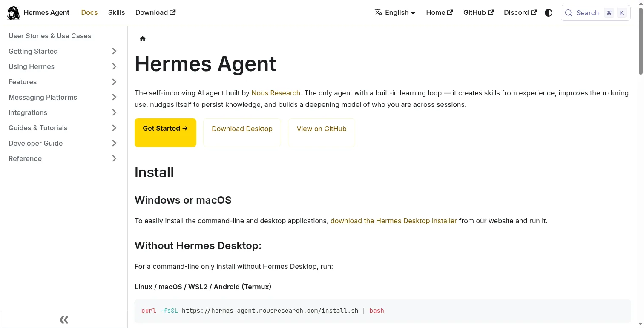Click the Without Hermes Desktop heading
644x328 pixels.
point(198,246)
